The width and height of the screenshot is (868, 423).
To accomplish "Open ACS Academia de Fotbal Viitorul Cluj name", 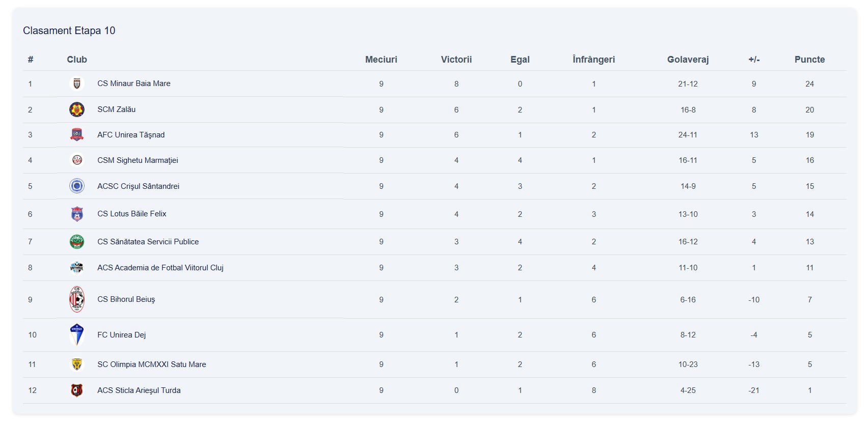I will click(x=160, y=268).
